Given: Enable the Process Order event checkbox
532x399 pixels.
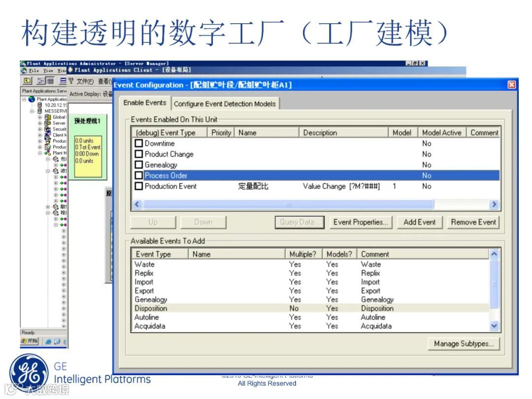Looking at the screenshot, I should coord(138,175).
